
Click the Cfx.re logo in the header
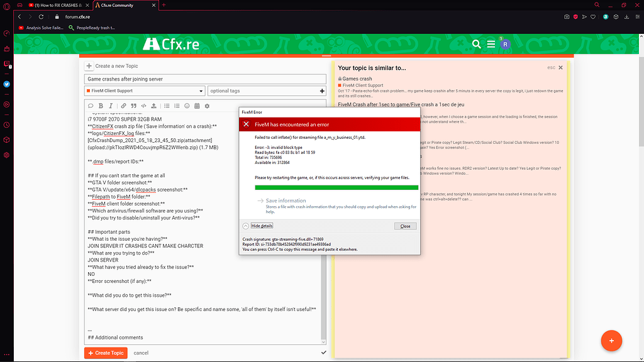click(x=171, y=44)
